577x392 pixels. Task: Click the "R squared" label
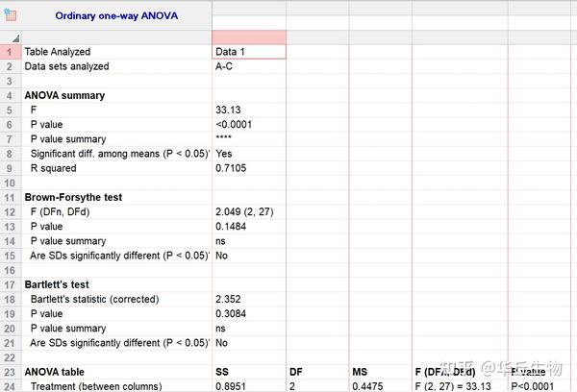pos(53,168)
